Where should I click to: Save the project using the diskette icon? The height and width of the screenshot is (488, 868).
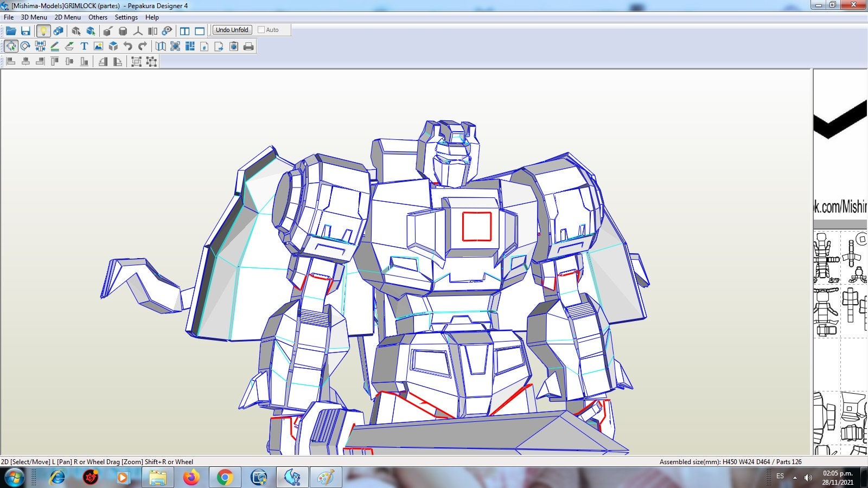[x=27, y=30]
